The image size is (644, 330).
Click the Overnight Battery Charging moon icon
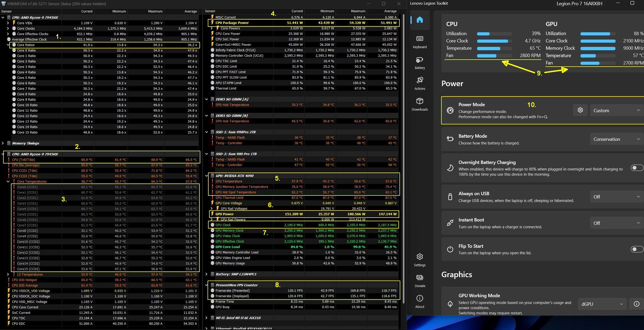(x=450, y=168)
